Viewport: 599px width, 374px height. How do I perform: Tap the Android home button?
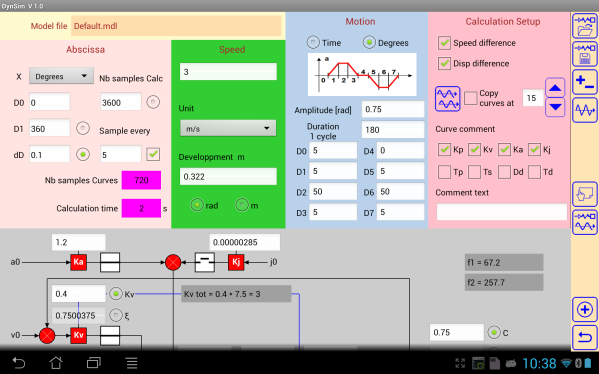point(56,363)
